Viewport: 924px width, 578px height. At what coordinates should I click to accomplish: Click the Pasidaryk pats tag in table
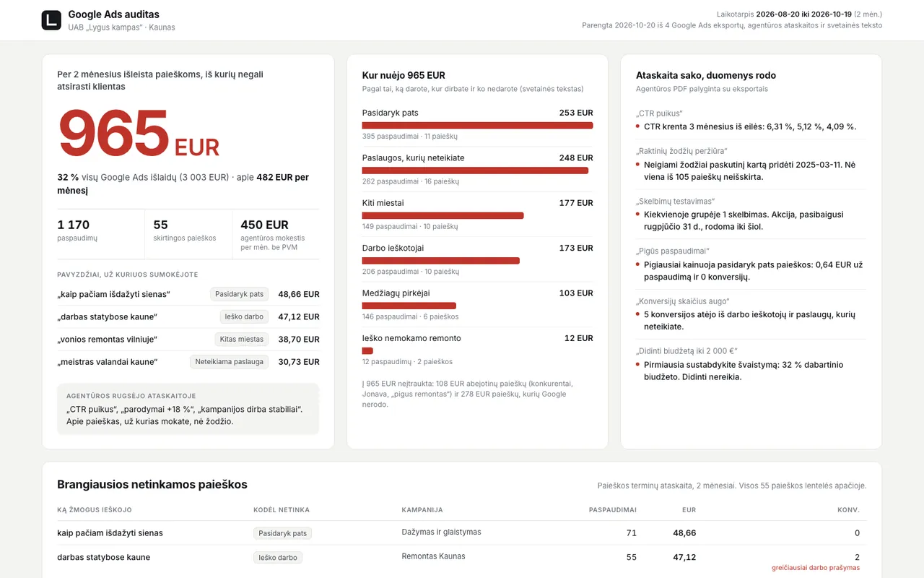(282, 533)
